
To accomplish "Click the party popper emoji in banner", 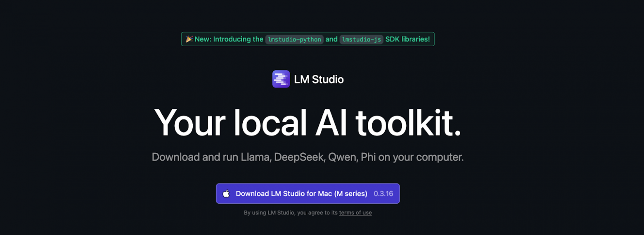I will pyautogui.click(x=189, y=39).
